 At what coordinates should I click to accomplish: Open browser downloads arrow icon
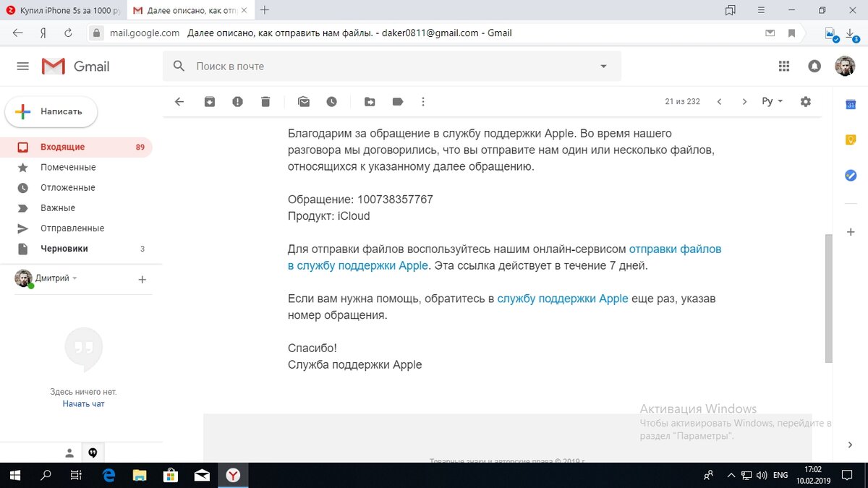click(x=852, y=34)
